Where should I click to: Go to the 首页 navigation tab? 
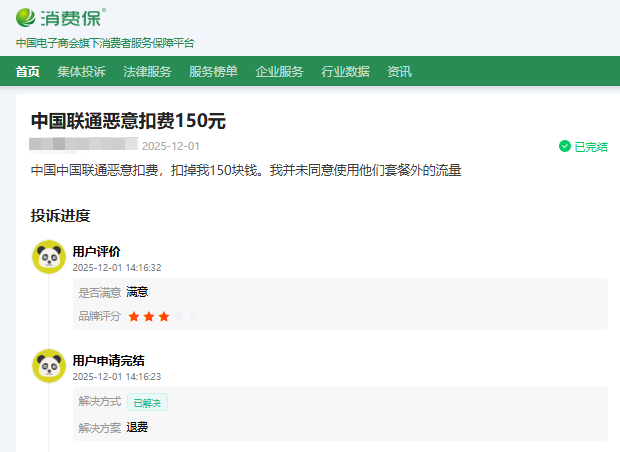tap(28, 71)
